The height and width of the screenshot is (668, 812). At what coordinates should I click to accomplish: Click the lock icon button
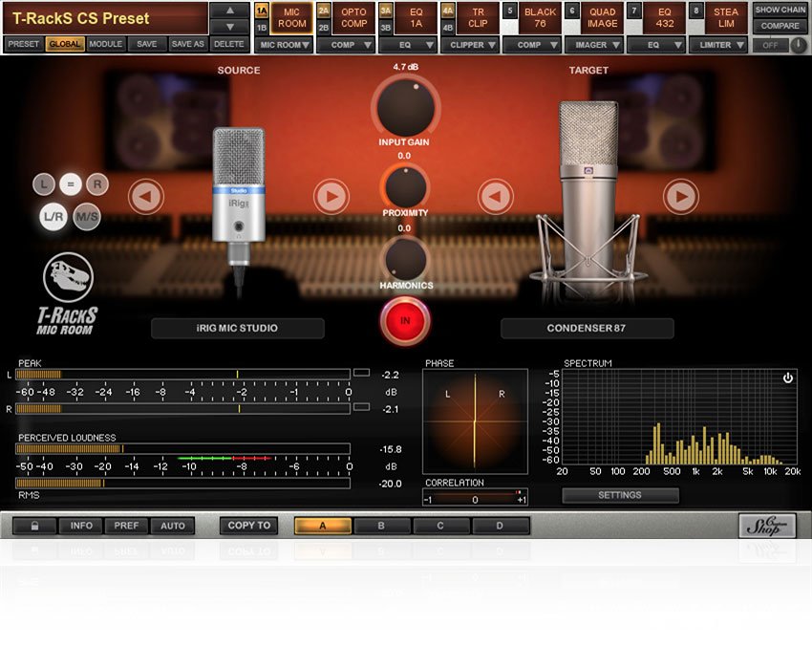click(34, 526)
